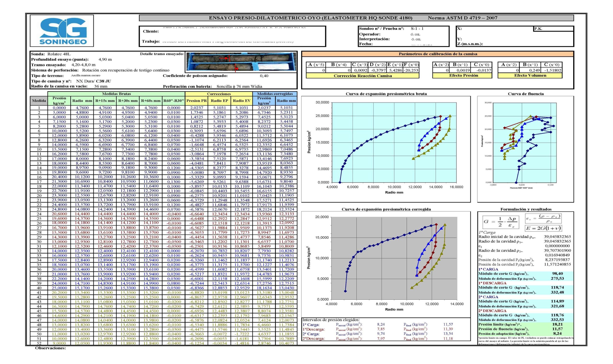Image resolution: width=613 pixels, height=364 pixels.
Task: Select the yellow Correcciones header cell
Action: (219, 94)
